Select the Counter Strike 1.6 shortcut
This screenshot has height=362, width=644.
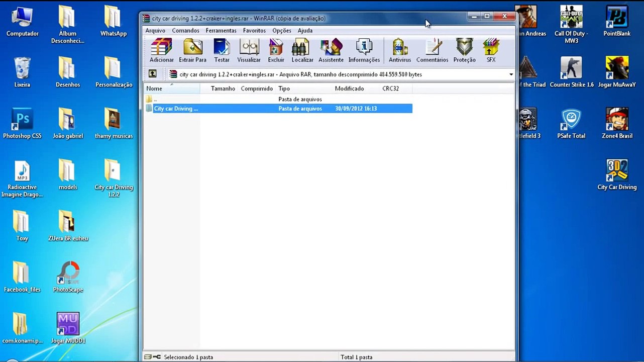click(571, 72)
